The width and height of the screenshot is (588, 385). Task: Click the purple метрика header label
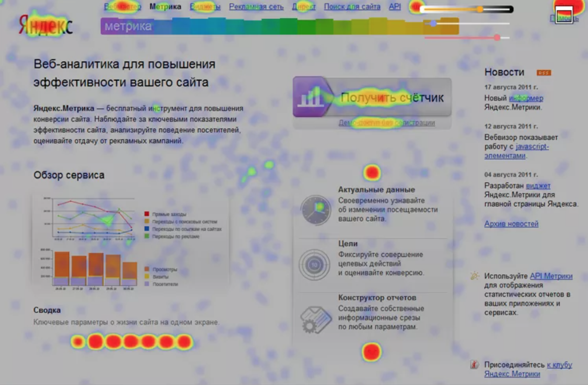point(128,26)
